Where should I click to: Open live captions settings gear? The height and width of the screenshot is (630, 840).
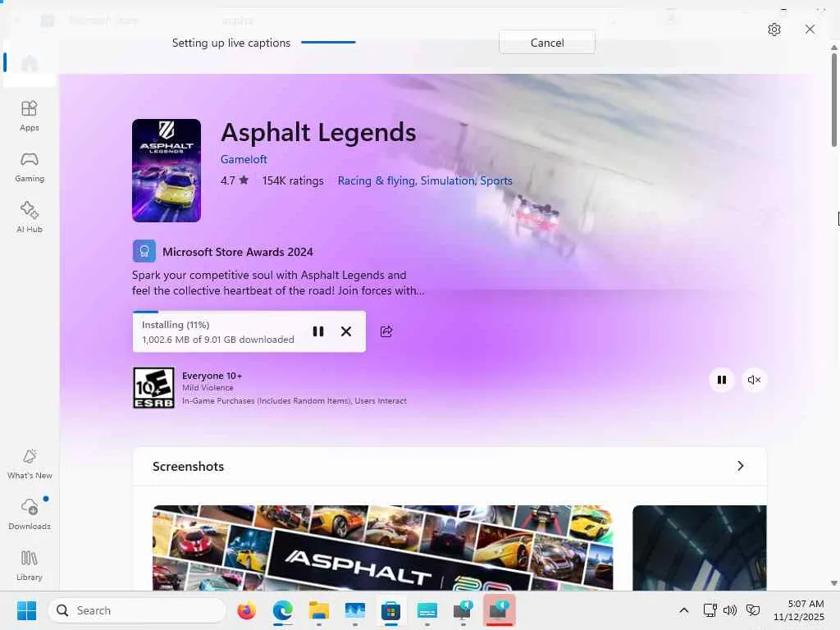click(x=774, y=30)
